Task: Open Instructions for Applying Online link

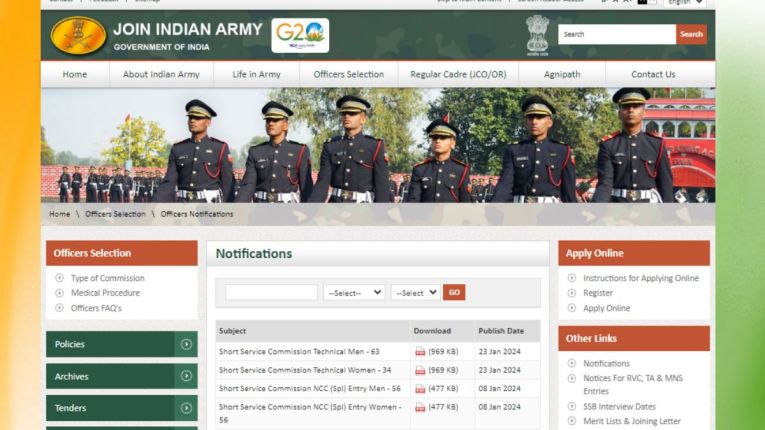Action: [x=641, y=278]
